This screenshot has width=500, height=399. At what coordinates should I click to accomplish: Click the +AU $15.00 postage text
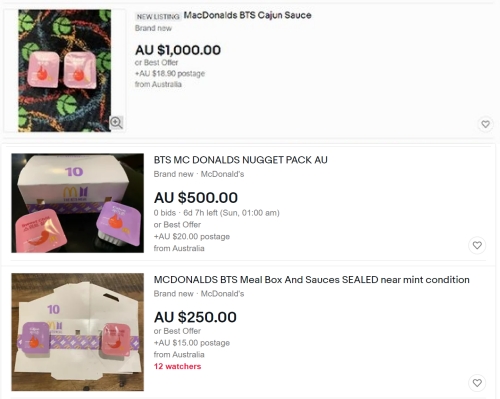coord(192,343)
